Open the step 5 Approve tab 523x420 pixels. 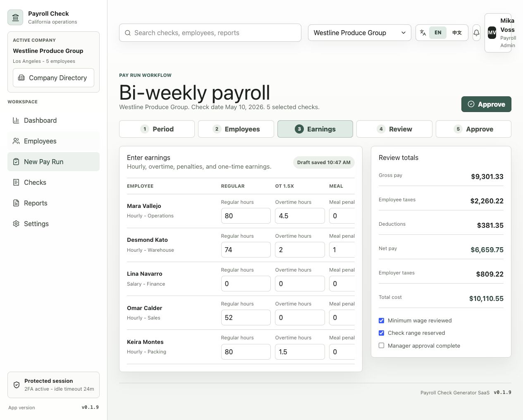[x=473, y=129]
